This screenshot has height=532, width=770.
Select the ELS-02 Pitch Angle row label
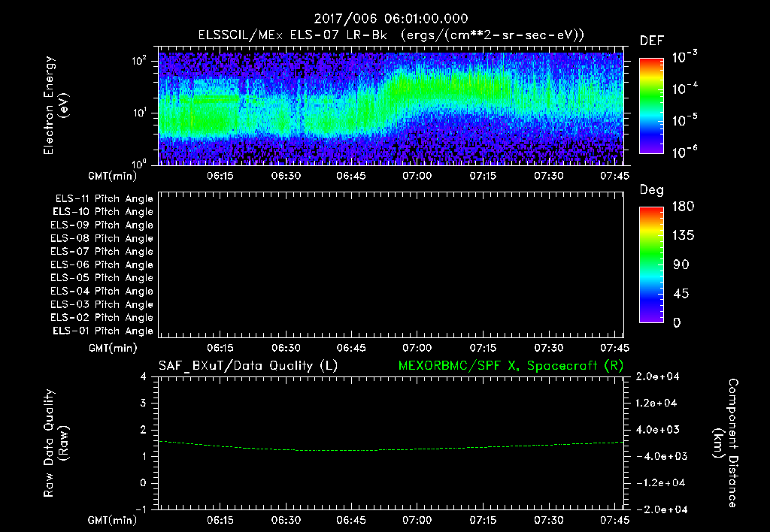click(x=102, y=318)
